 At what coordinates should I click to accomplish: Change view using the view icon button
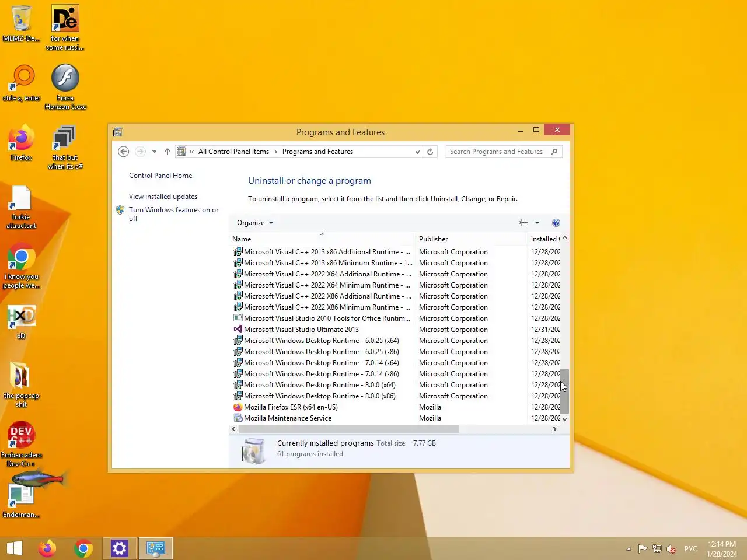[x=523, y=223]
